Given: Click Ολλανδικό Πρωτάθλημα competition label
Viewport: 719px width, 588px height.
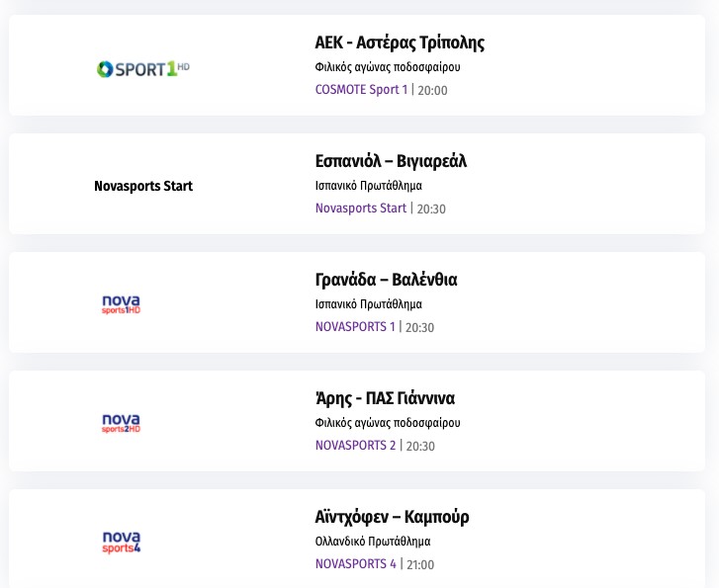Looking at the screenshot, I should tap(373, 542).
